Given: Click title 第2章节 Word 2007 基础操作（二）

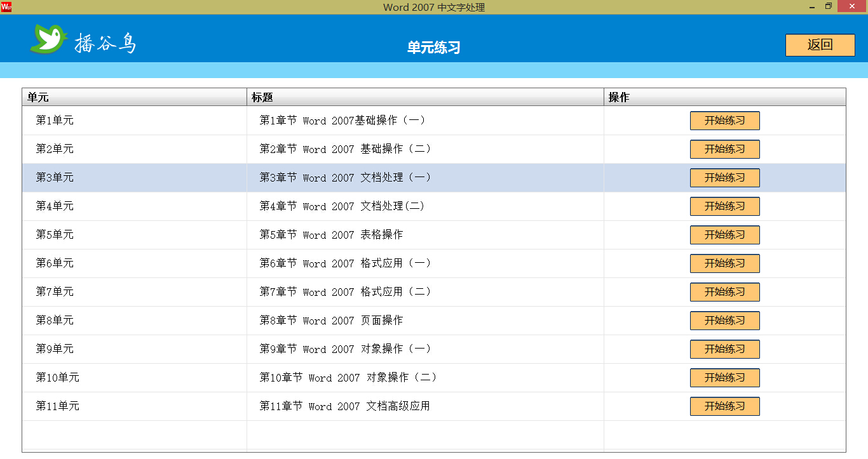Looking at the screenshot, I should (x=345, y=149).
